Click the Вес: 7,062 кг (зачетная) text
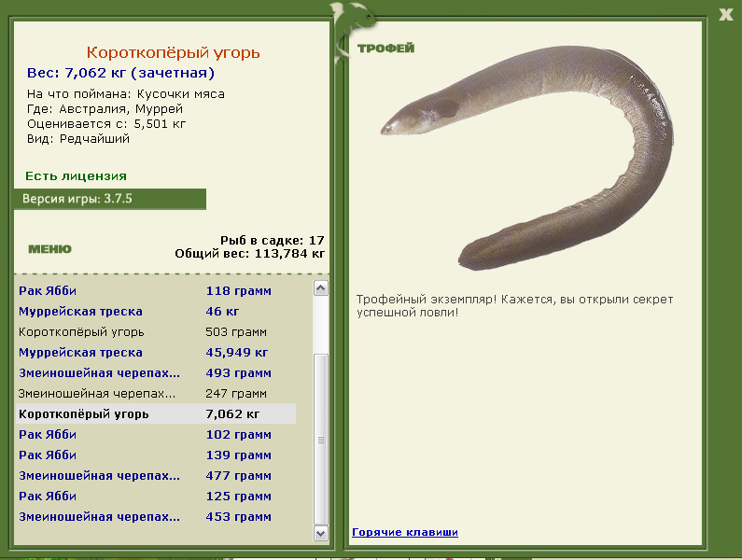The height and width of the screenshot is (560, 742). (x=120, y=73)
